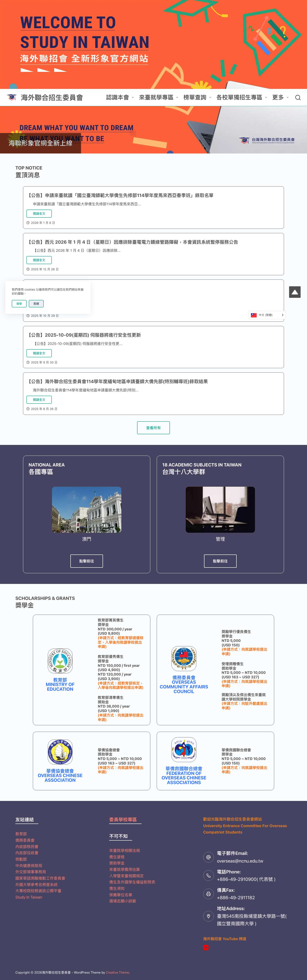Open the 更多 navigation item
Image resolution: width=307 pixels, height=980 pixels.
[x=278, y=97]
